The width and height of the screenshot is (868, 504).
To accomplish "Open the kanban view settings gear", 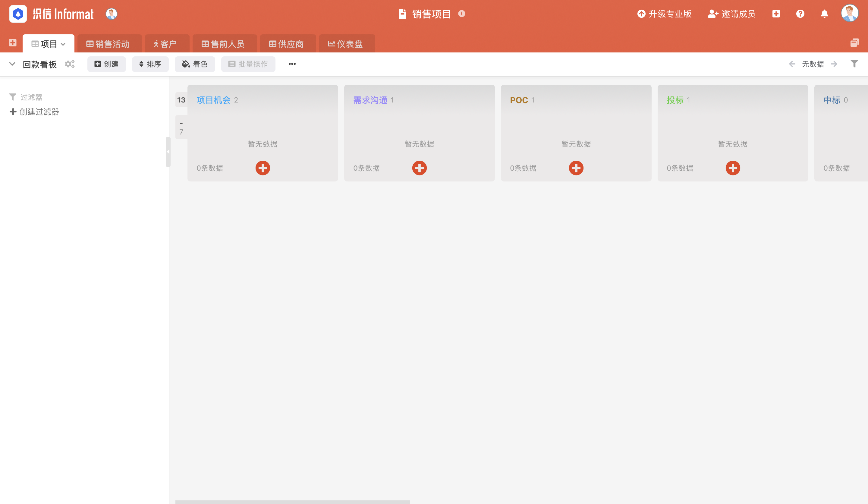I will [69, 64].
